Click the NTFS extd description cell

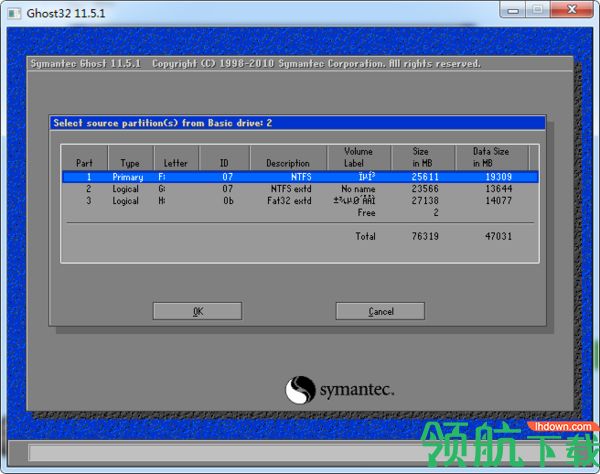[x=291, y=189]
